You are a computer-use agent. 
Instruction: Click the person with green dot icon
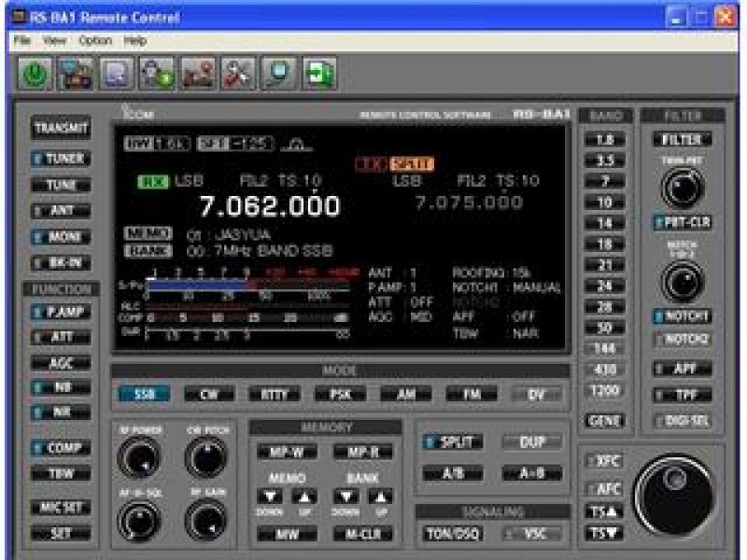[157, 74]
